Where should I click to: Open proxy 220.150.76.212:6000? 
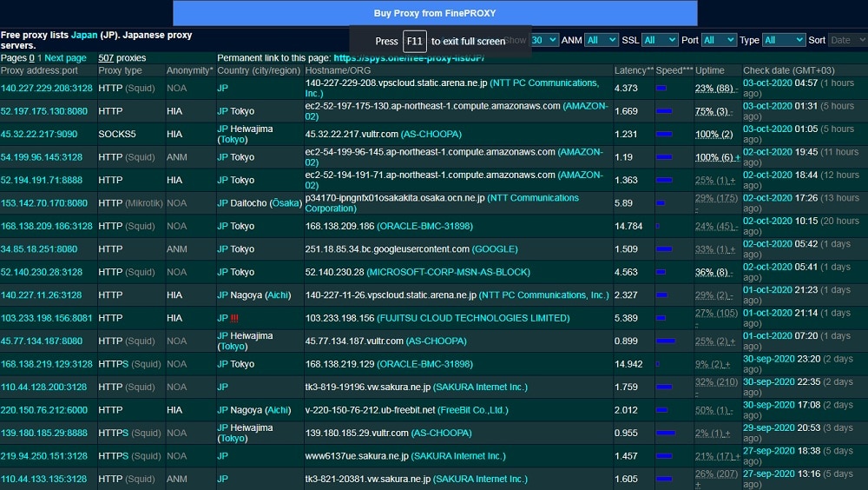click(x=43, y=410)
